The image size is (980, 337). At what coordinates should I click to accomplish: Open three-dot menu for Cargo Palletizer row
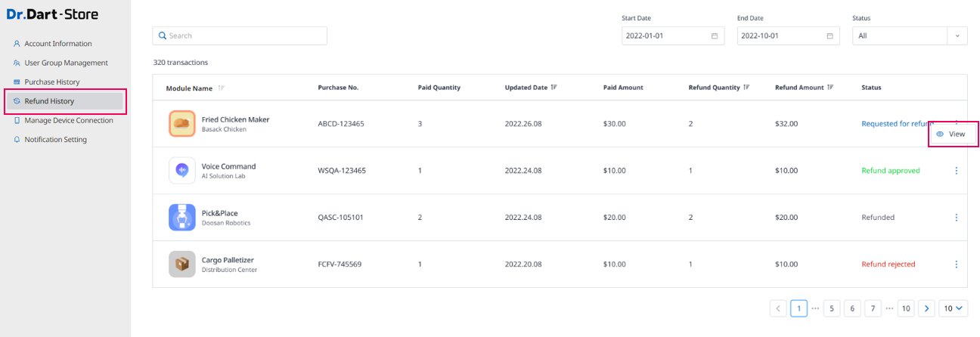pos(956,264)
